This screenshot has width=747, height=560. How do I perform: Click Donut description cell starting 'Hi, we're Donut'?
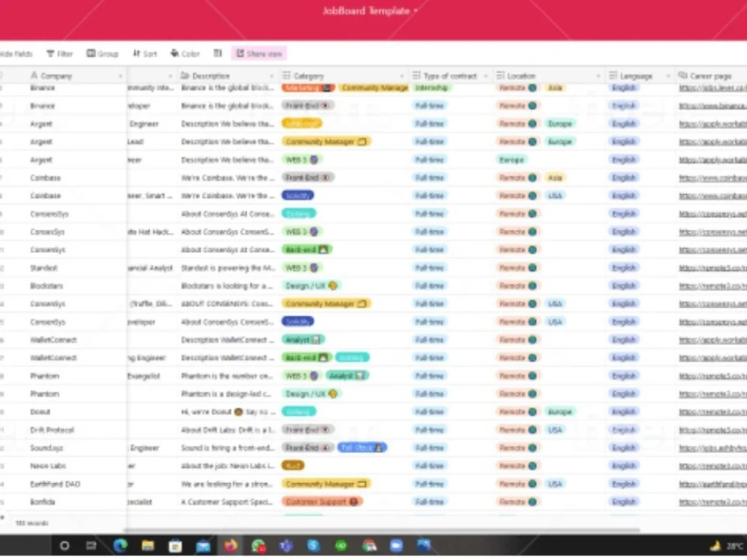click(x=228, y=412)
